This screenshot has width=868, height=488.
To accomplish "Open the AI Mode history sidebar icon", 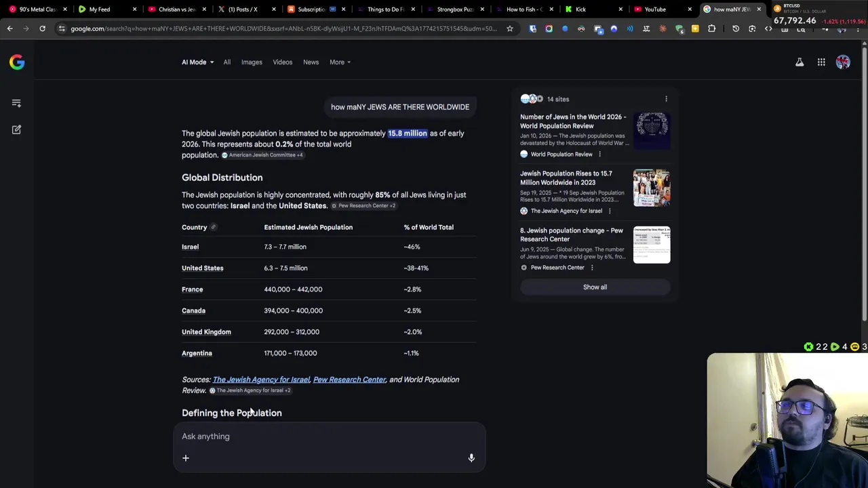I will click(16, 103).
